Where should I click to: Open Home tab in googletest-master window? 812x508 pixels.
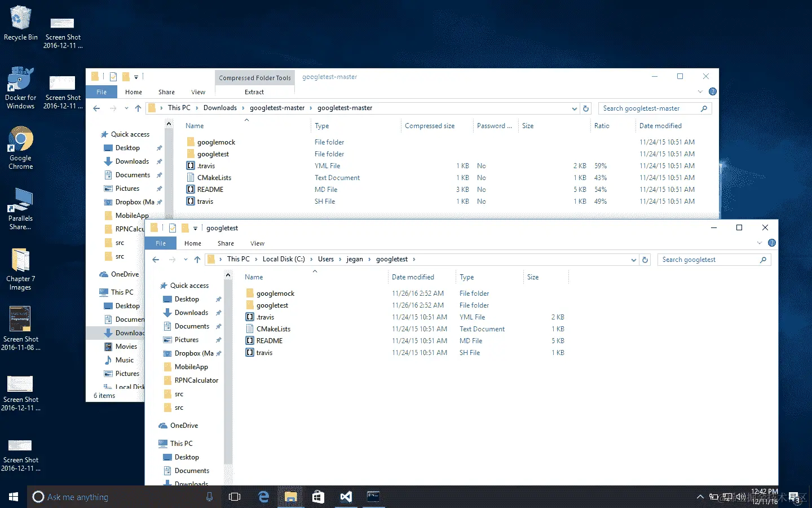[134, 92]
